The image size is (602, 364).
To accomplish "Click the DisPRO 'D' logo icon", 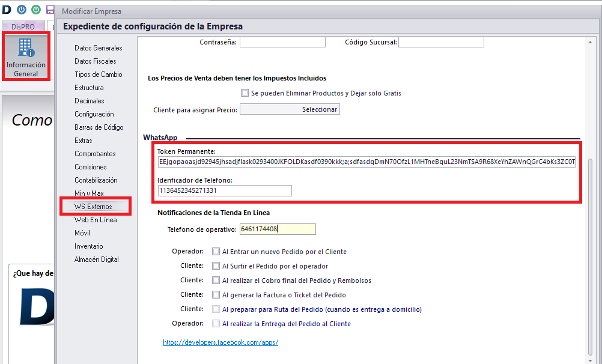I will point(7,10).
